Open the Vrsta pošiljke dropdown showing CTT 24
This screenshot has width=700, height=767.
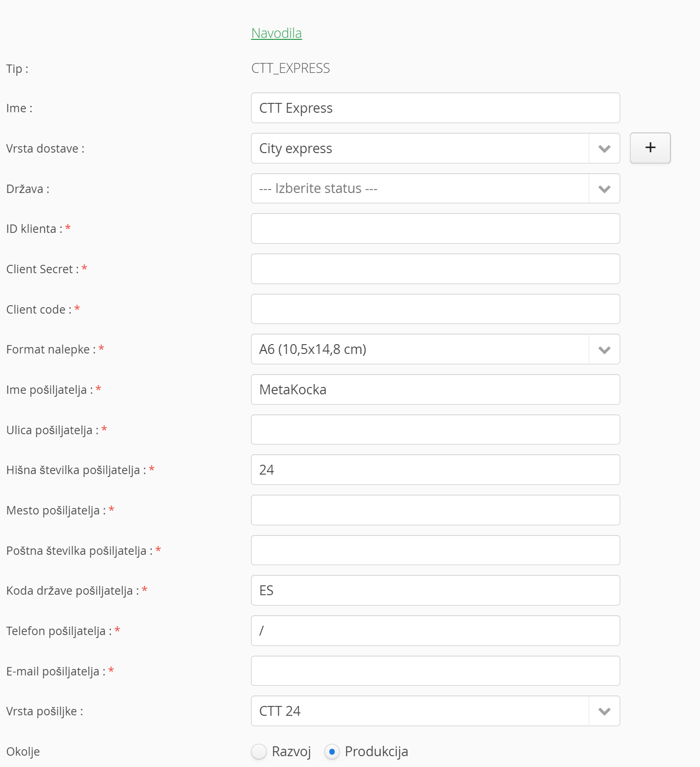435,711
